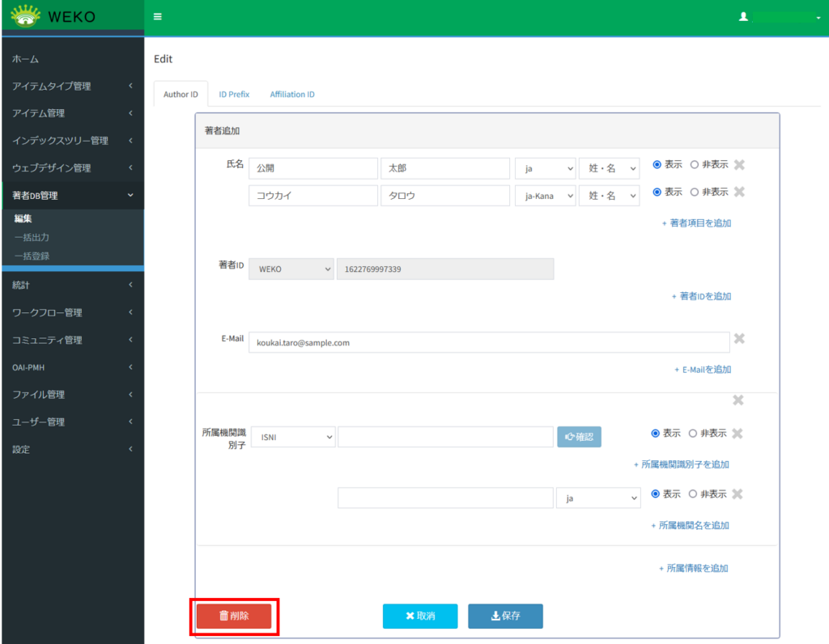This screenshot has height=644, width=829.
Task: Delete the E-Mail entry with X icon
Action: coord(739,339)
